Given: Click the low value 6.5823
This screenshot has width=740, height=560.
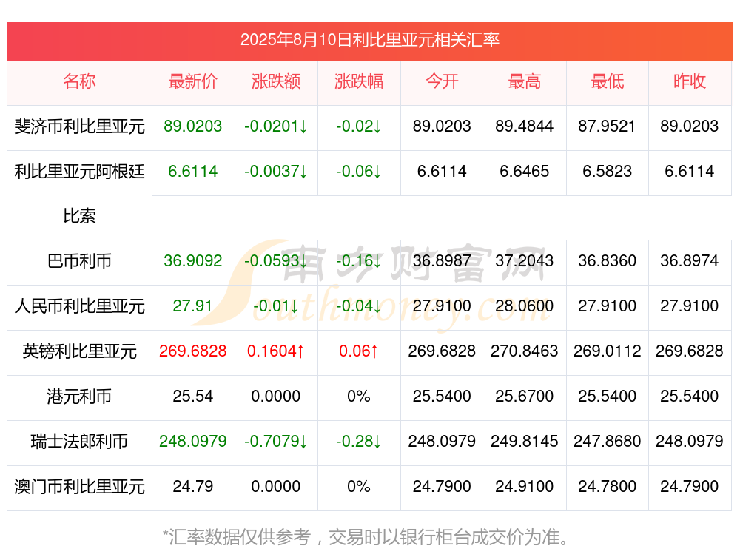Looking at the screenshot, I should (608, 171).
